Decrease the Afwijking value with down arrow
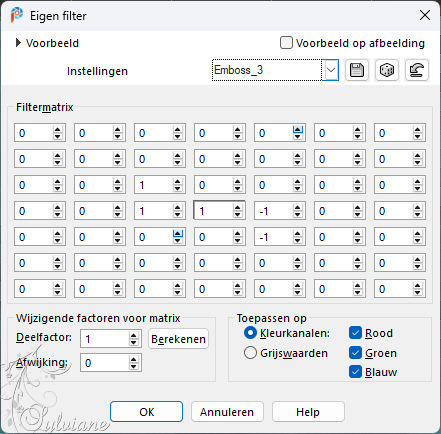This screenshot has width=441, height=434. [133, 366]
